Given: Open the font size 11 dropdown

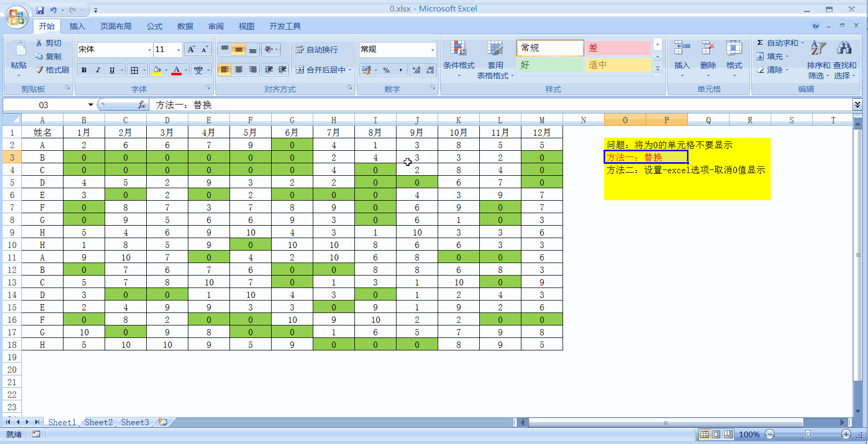Looking at the screenshot, I should (178, 50).
